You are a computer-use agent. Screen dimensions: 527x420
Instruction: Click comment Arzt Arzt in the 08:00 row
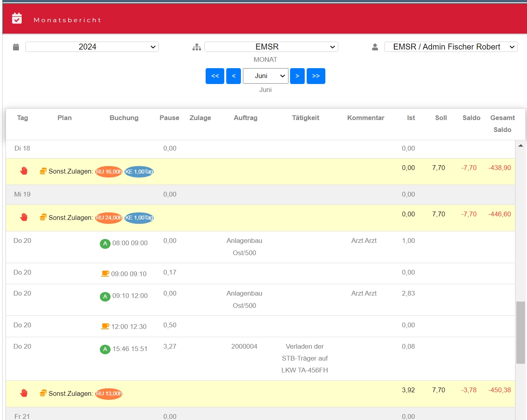(x=364, y=241)
